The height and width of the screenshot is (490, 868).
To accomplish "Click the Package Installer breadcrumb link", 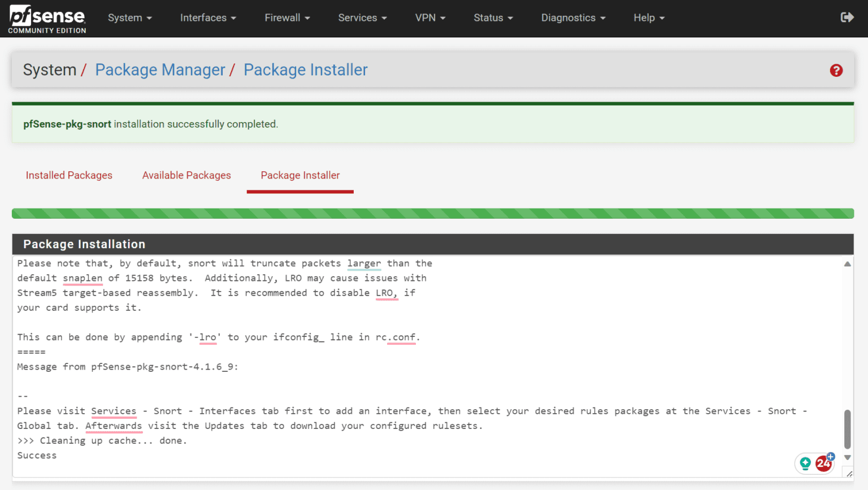I will pyautogui.click(x=305, y=70).
